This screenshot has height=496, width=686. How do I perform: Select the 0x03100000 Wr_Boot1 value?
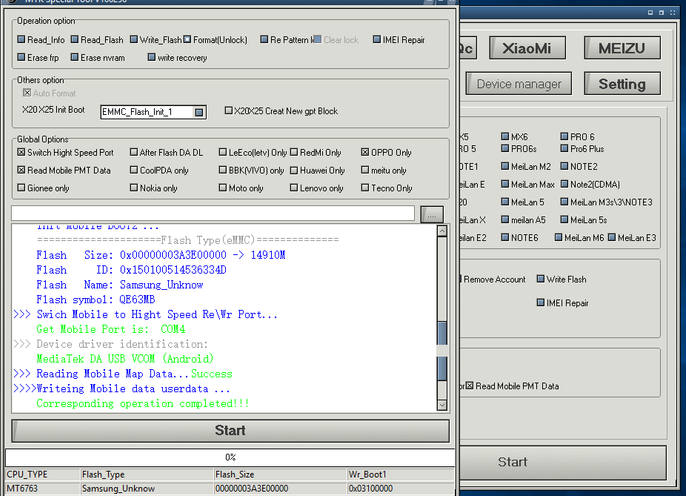point(400,489)
